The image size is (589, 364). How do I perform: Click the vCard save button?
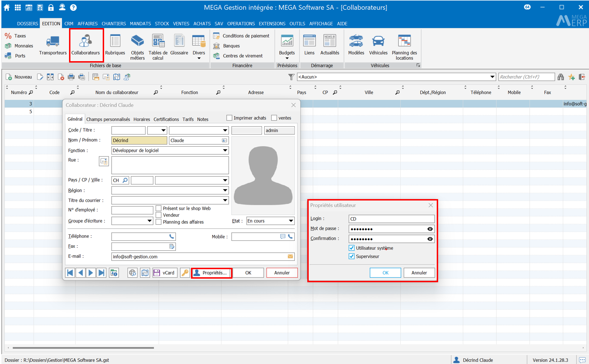165,273
